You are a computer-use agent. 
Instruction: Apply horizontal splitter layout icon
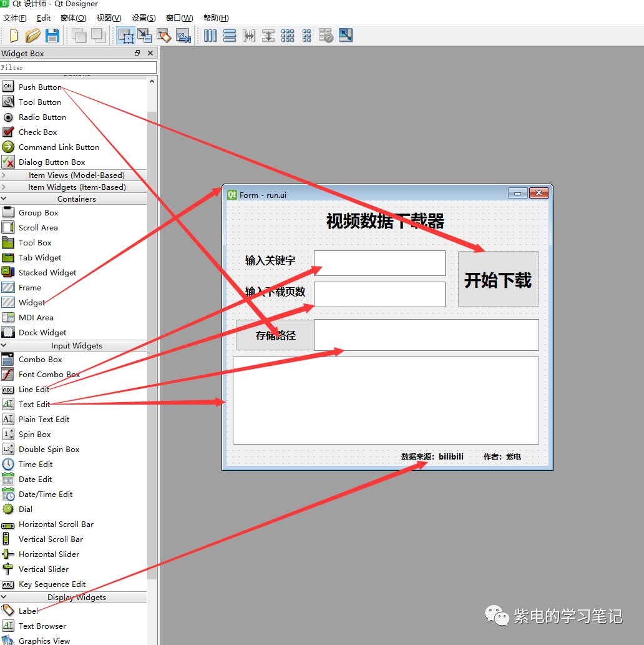249,36
